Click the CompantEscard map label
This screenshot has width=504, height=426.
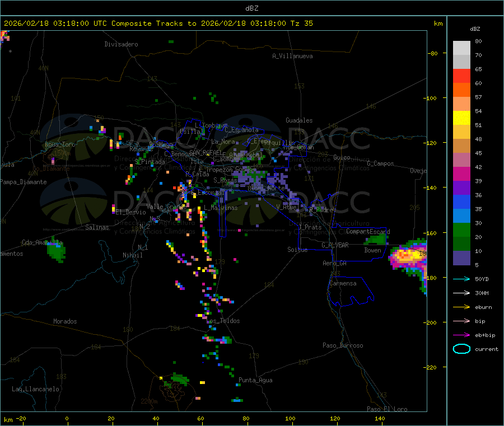368,231
